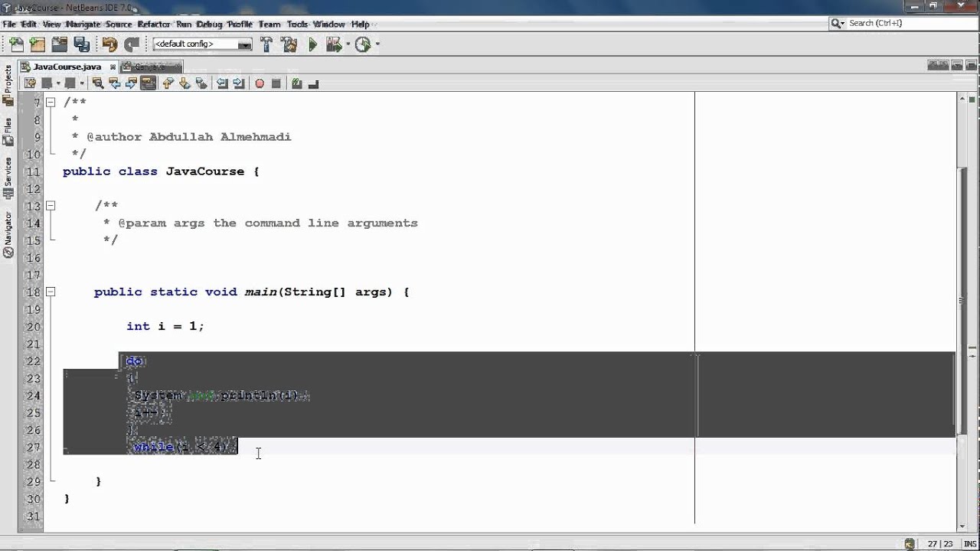Click the notification icon in status bar
The image size is (980, 551).
coord(910,544)
